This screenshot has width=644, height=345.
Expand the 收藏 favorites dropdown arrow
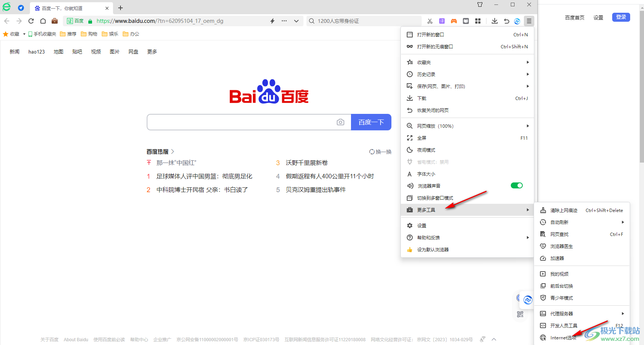point(24,34)
